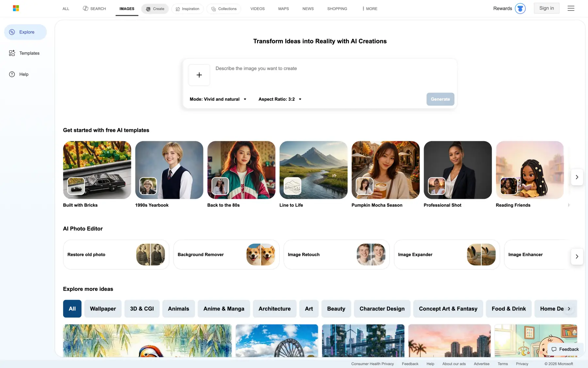
Task: Open the Aspect Ratio 3:2 dropdown
Action: (x=280, y=99)
